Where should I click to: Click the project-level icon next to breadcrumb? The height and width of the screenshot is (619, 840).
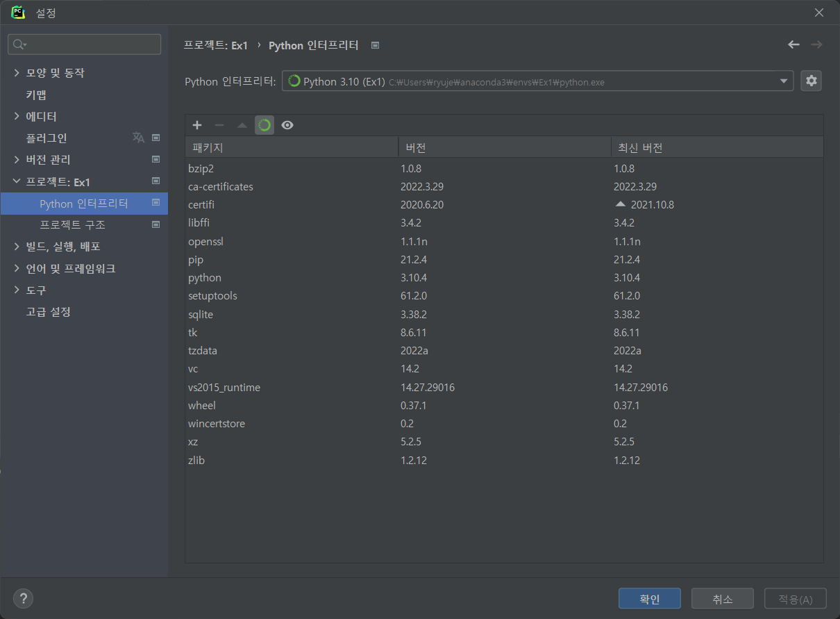click(x=375, y=45)
